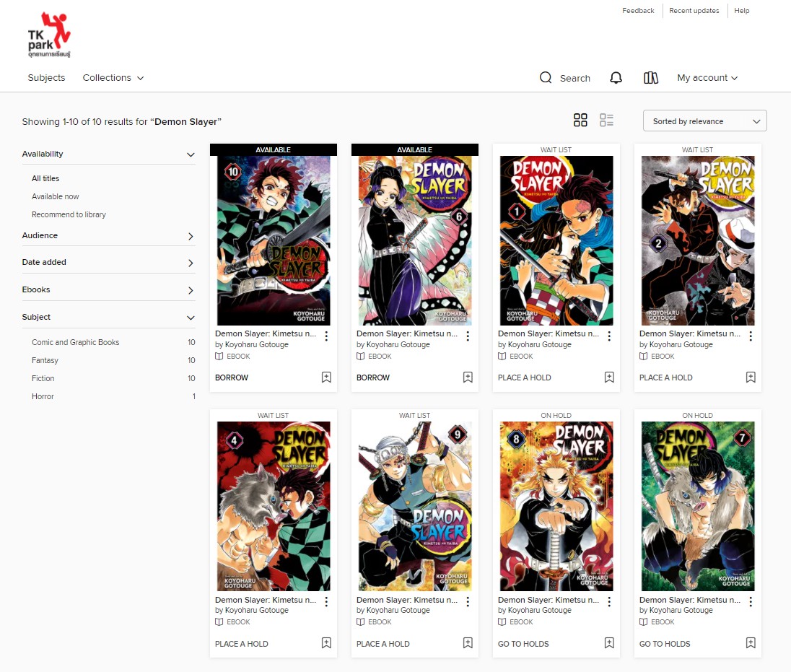Open Demon Slayer volume 10 cover
791x672 pixels.
point(274,240)
